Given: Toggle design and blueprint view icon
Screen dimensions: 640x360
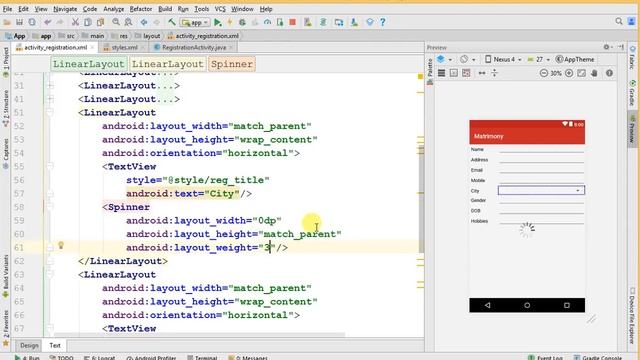Looking at the screenshot, I should (x=466, y=73).
